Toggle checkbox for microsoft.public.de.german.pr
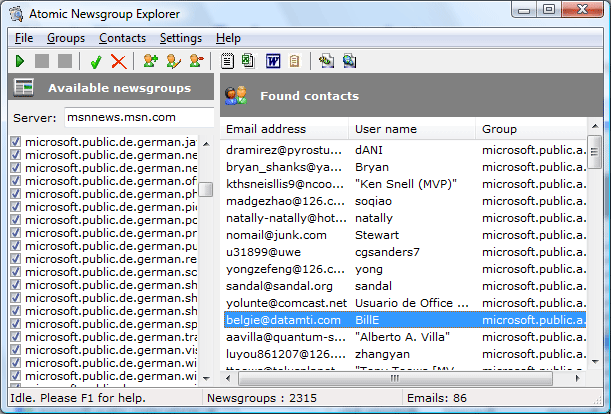 point(16,232)
